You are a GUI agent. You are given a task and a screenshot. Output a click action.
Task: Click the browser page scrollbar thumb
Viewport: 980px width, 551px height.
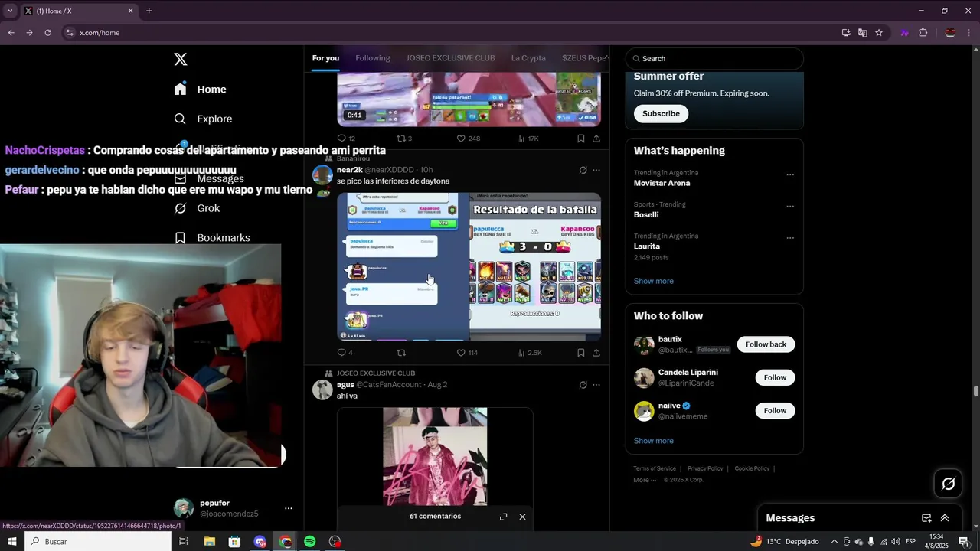point(975,391)
